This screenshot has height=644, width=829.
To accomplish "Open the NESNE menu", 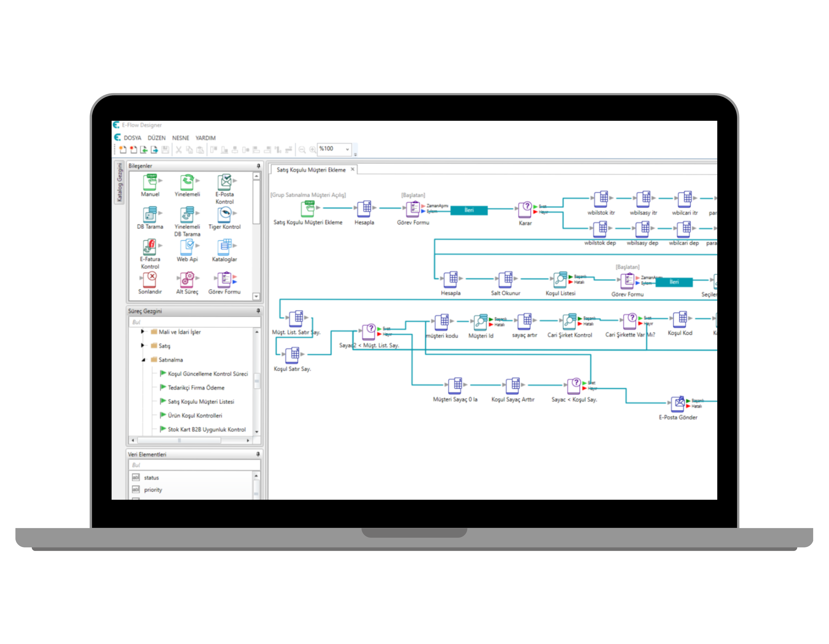I will tap(180, 138).
